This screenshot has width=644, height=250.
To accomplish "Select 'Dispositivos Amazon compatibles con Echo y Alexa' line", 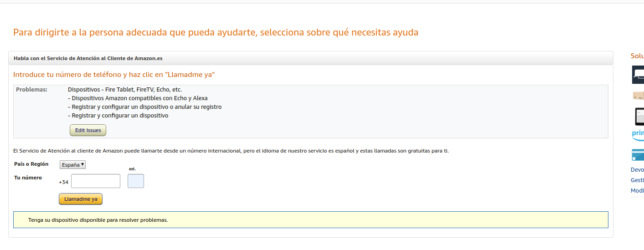I will [x=138, y=98].
